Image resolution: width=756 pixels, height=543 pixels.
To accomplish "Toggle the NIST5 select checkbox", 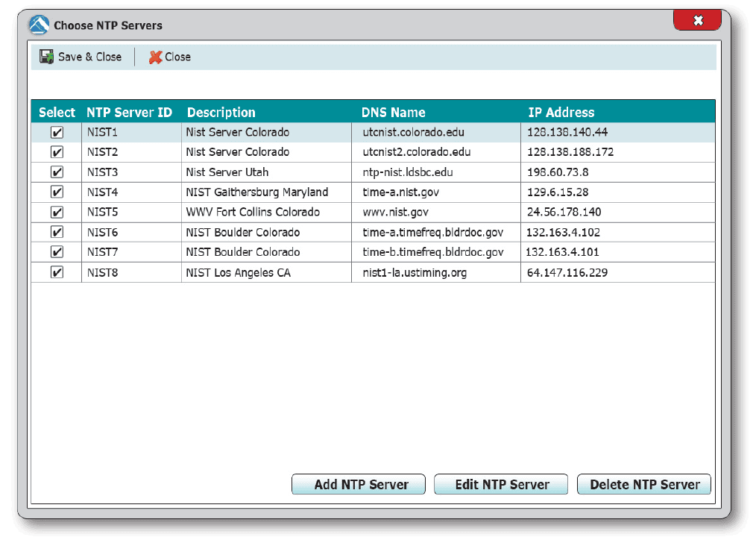I will point(57,212).
